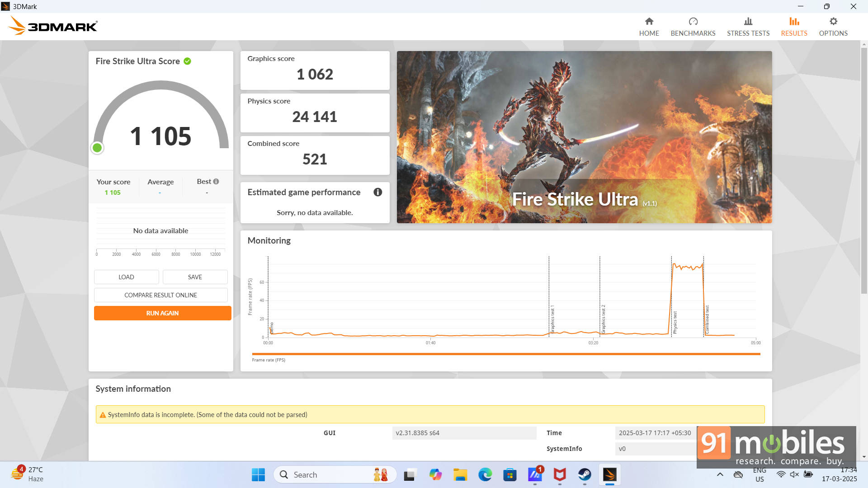Open Copilot from the taskbar
Image resolution: width=868 pixels, height=488 pixels.
pos(435,475)
